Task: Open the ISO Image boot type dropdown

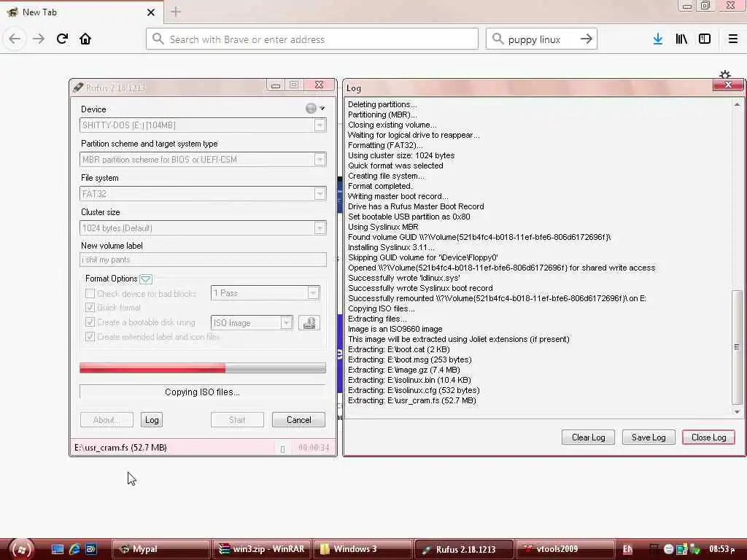Action: pos(286,323)
